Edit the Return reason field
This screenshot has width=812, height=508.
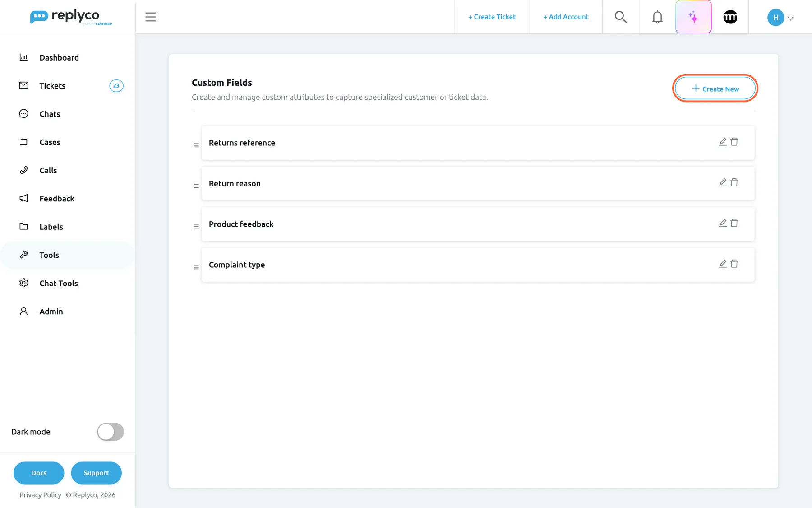723,182
